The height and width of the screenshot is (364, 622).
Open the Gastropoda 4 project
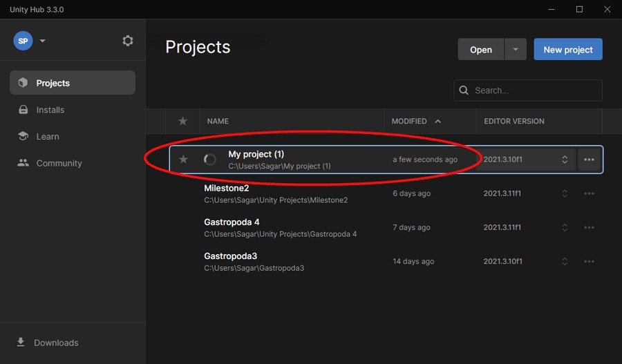coord(232,222)
